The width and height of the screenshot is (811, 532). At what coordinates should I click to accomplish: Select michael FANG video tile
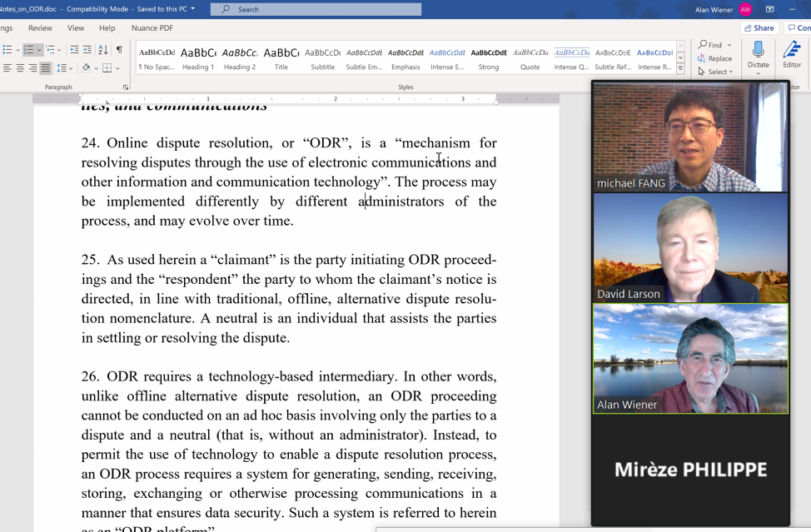click(x=690, y=137)
